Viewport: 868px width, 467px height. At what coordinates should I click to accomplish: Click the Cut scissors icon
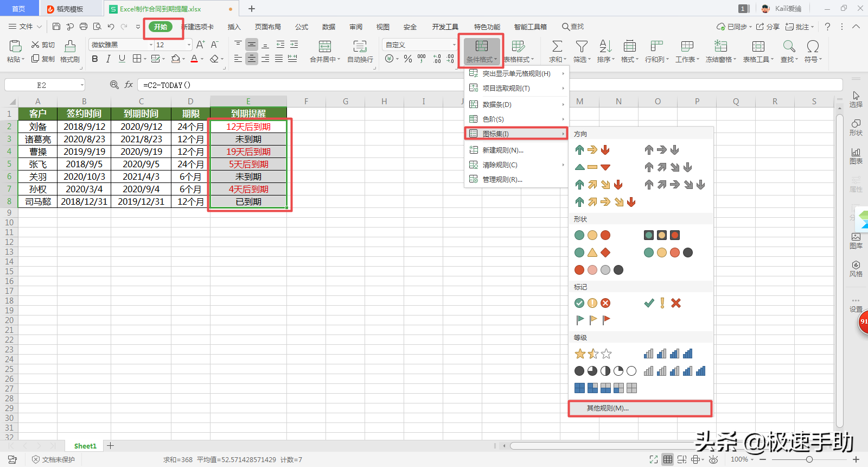(x=35, y=45)
